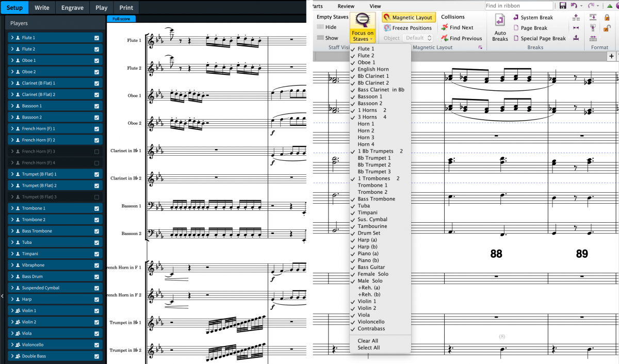Uncheck the Vibraphone player checkbox
The height and width of the screenshot is (364, 619).
pyautogui.click(x=96, y=265)
